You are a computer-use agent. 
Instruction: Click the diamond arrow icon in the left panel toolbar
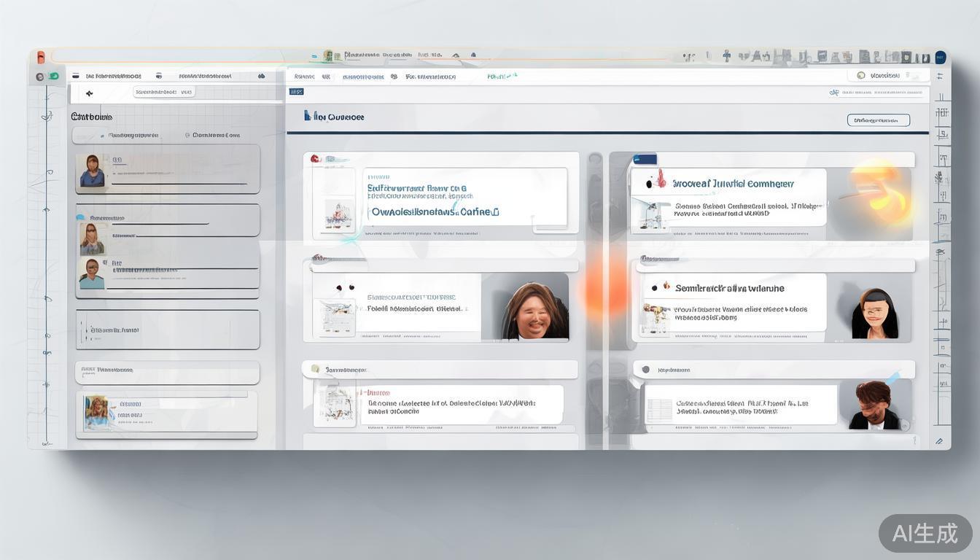[x=90, y=93]
